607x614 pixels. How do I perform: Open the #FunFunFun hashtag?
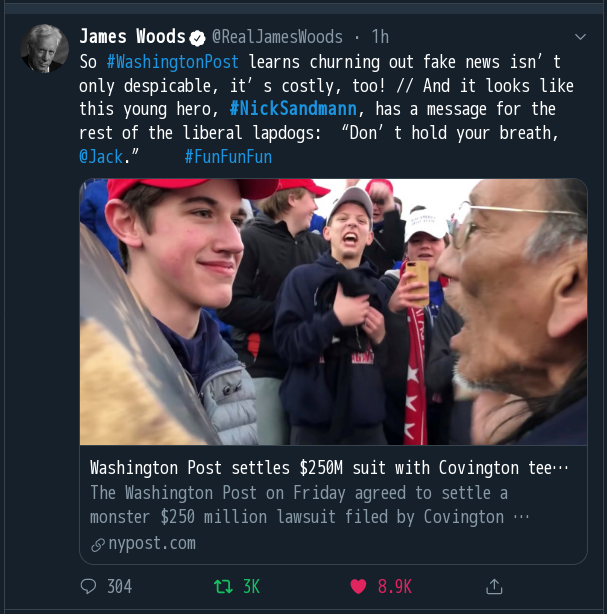pos(228,157)
